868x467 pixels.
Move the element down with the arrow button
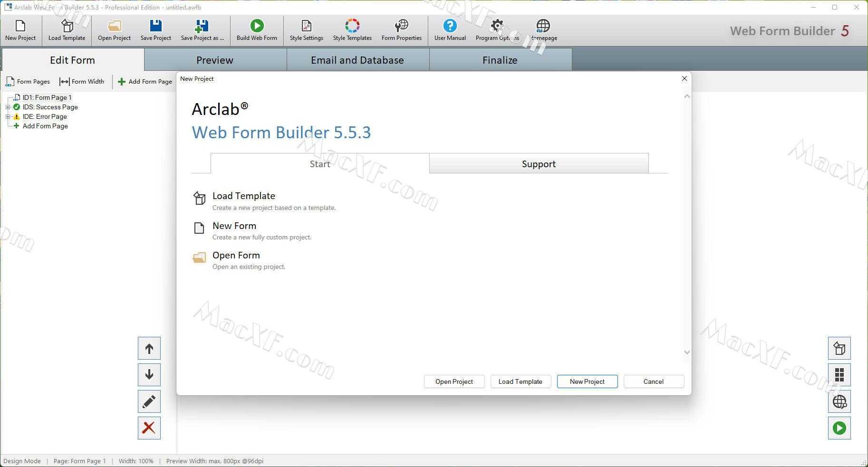(x=149, y=375)
